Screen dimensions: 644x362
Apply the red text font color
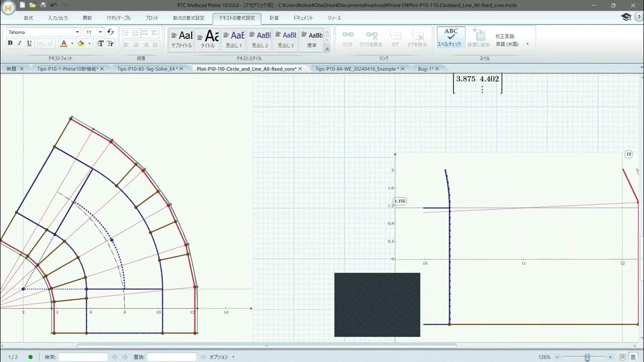coord(63,44)
